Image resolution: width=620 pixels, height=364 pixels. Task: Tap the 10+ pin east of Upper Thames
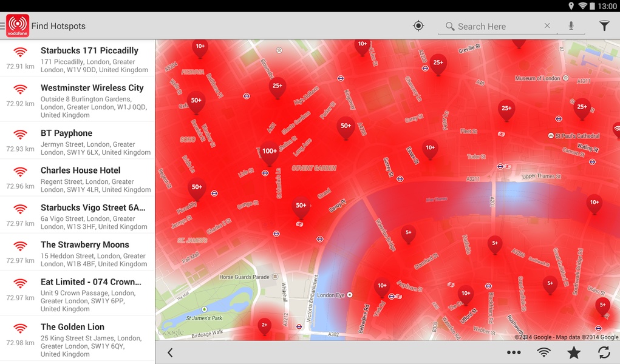[x=594, y=204]
